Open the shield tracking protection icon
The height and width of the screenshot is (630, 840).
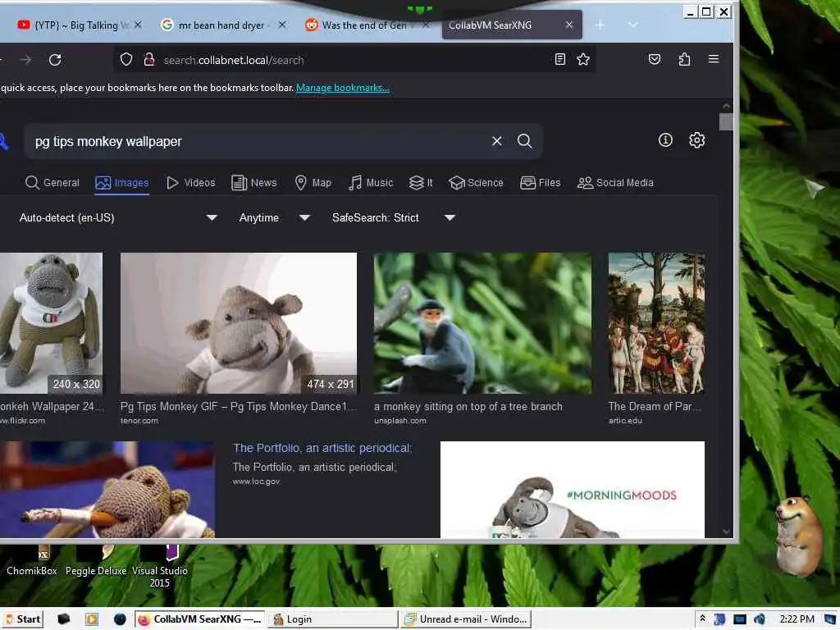point(126,59)
